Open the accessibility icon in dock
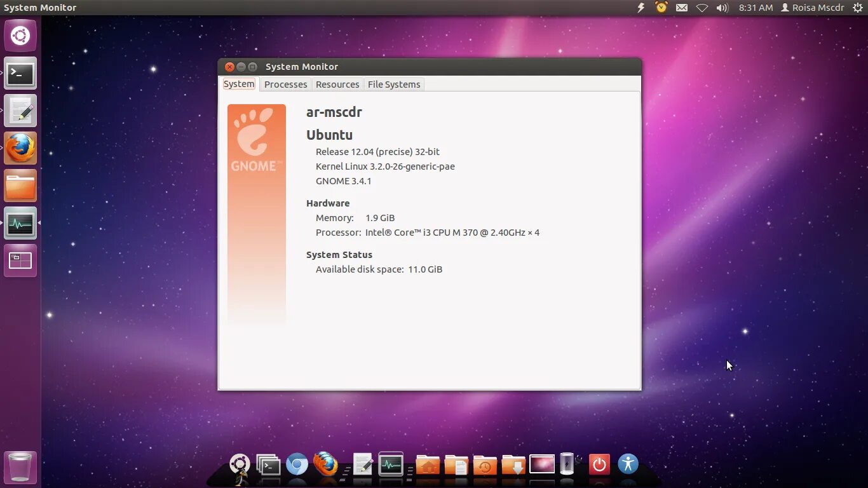Viewport: 868px width, 488px height. tap(628, 464)
